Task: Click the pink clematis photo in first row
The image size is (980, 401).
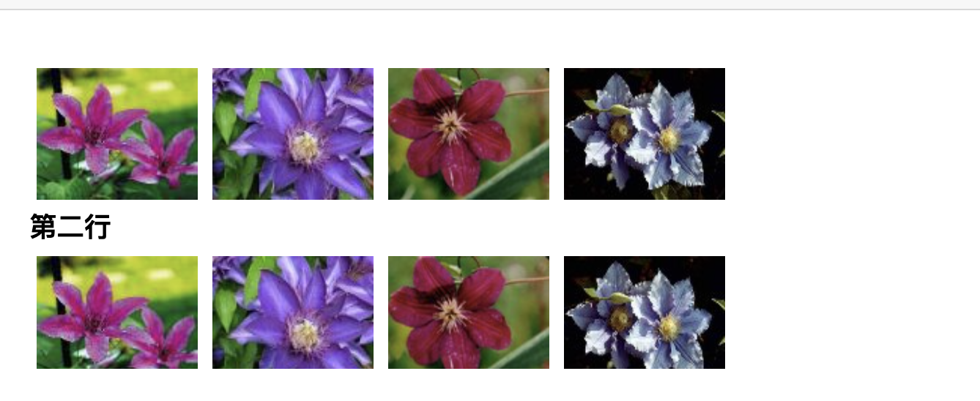Action: 117,134
